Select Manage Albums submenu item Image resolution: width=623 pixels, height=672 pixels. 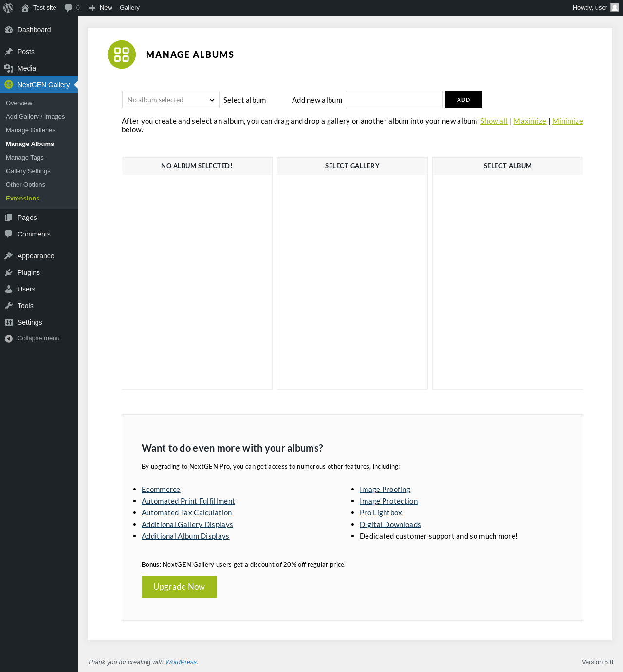pyautogui.click(x=30, y=144)
